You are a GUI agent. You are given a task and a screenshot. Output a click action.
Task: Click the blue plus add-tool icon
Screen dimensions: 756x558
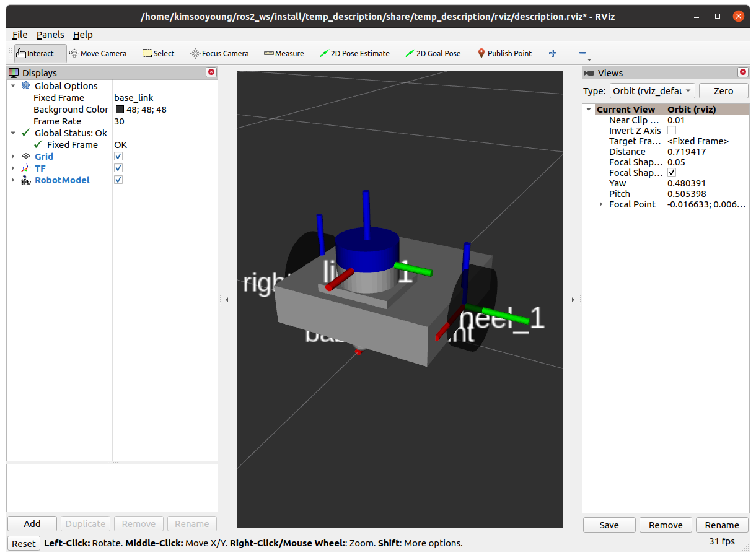[x=553, y=53]
